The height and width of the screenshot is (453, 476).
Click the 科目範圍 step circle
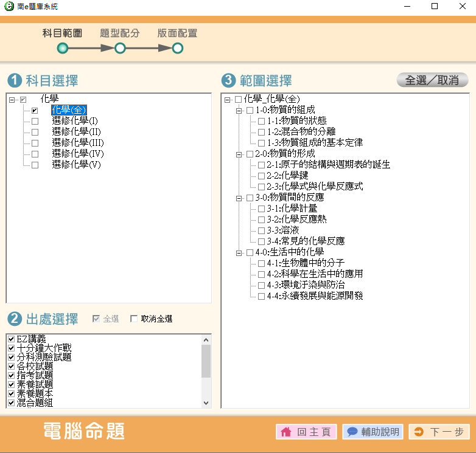click(x=63, y=48)
